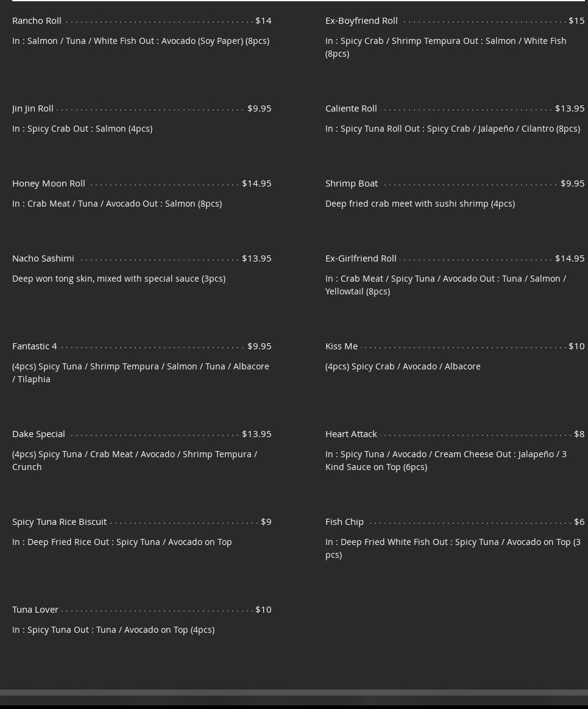Click the Kiss Me menu title

[341, 346]
